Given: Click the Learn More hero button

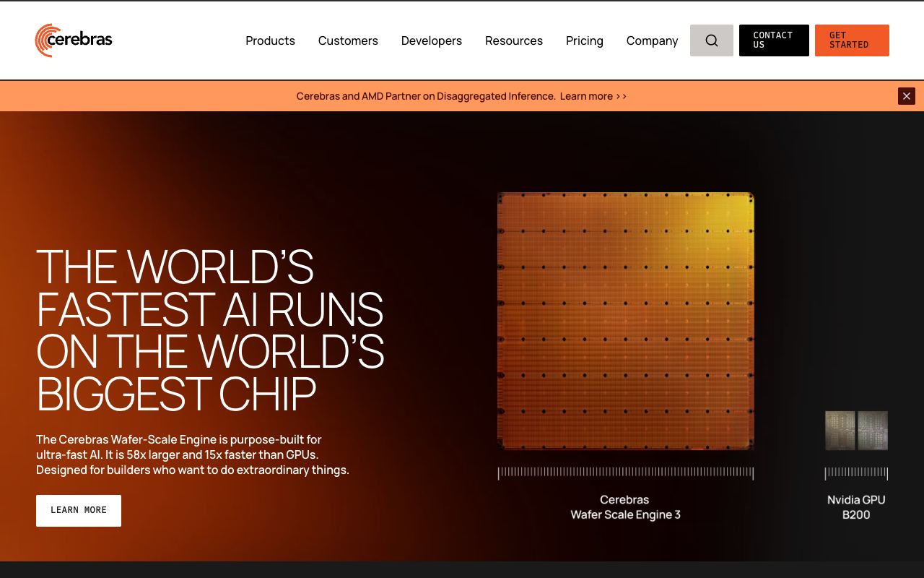Looking at the screenshot, I should (79, 511).
